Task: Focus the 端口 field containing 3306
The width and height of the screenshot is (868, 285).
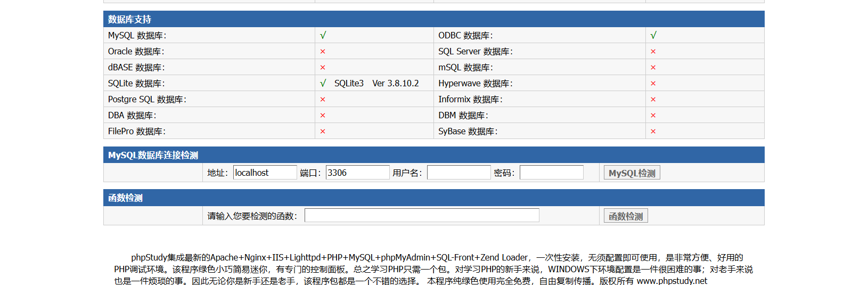Action: coord(357,173)
